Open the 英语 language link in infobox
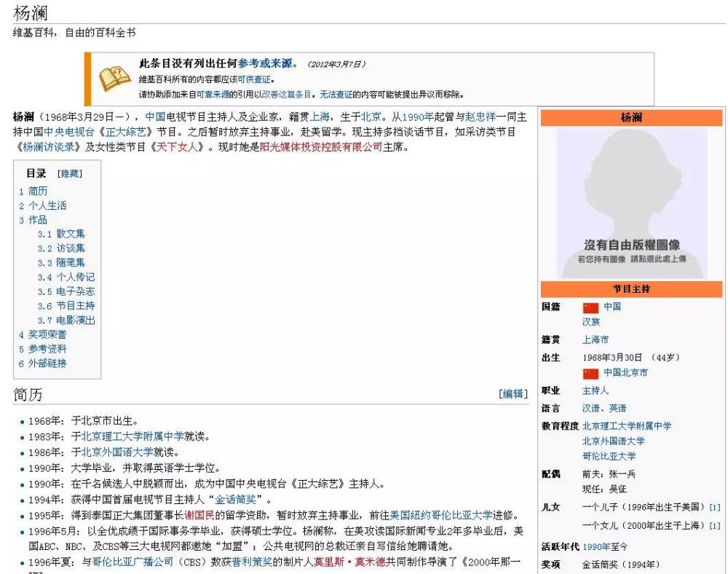This screenshot has width=728, height=574. [x=617, y=408]
